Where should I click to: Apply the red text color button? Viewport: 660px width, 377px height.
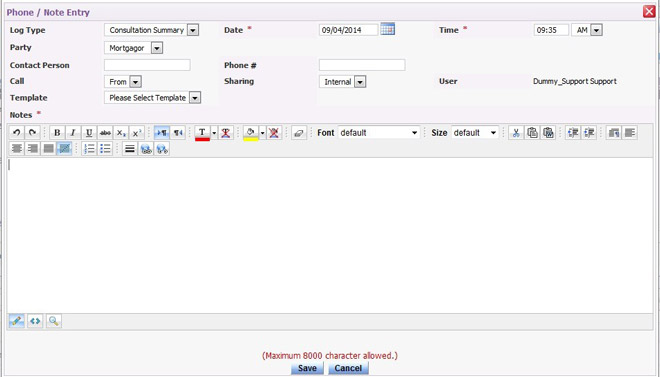(202, 133)
